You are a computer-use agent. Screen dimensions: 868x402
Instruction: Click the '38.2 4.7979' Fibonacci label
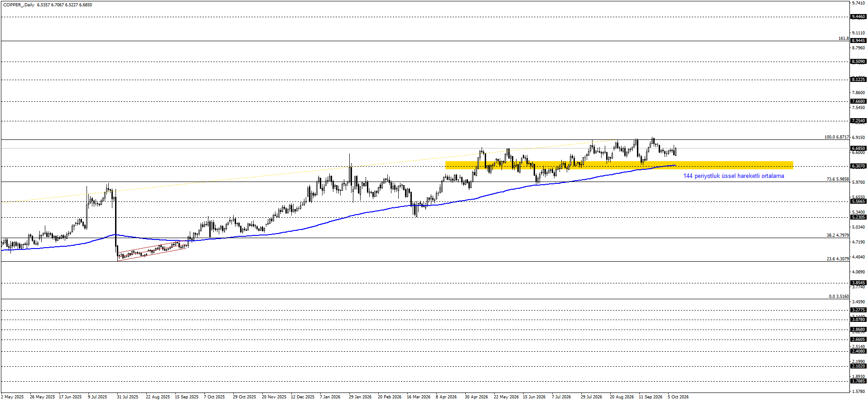tap(838, 235)
